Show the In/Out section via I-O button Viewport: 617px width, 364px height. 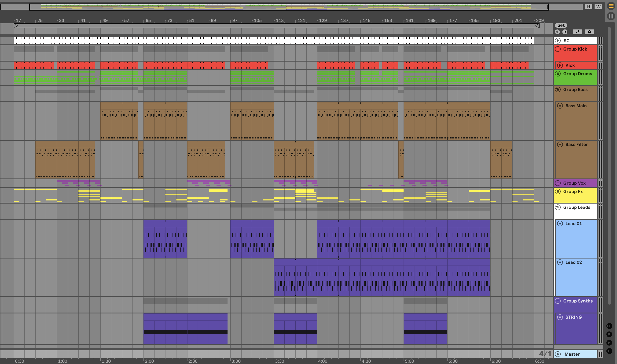609,326
